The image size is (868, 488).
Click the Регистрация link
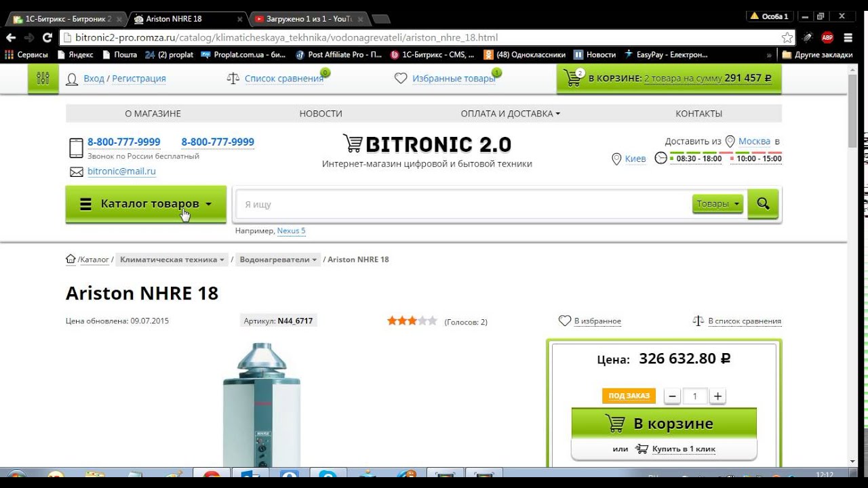click(139, 79)
